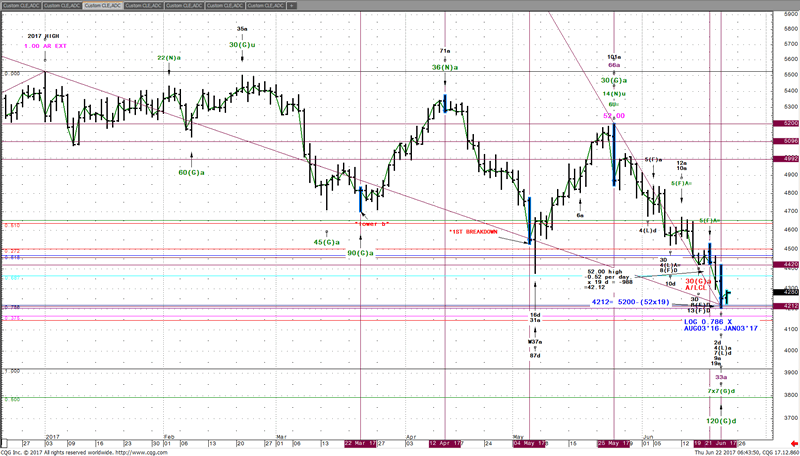Click the green '36(N)a' annotation
800x456 pixels.
(445, 67)
